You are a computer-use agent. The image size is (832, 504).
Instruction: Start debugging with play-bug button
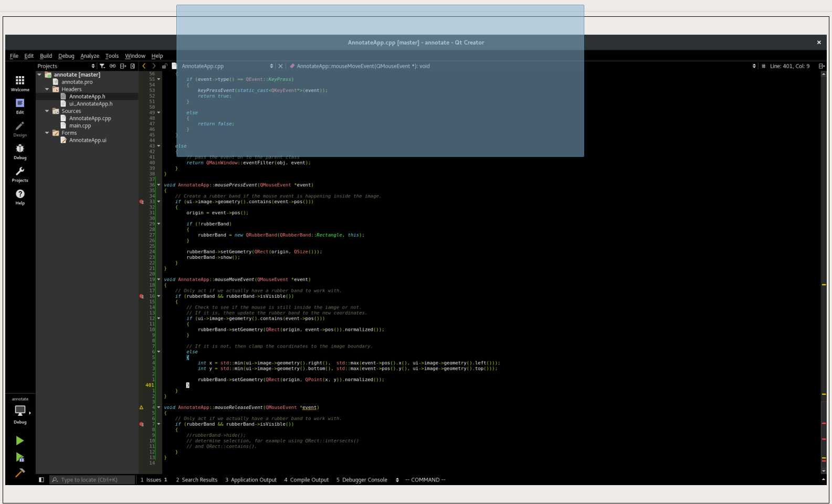pyautogui.click(x=20, y=457)
